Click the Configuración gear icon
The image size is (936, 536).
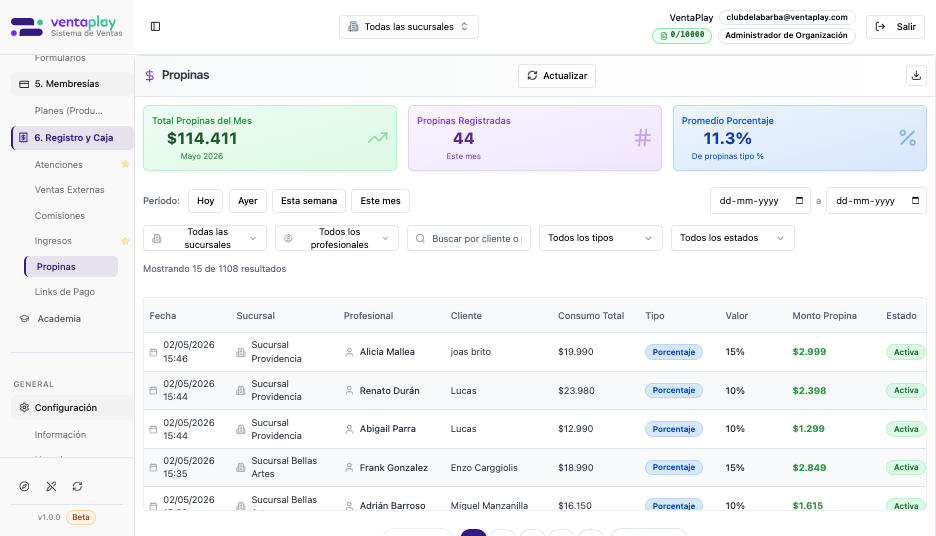pos(24,408)
